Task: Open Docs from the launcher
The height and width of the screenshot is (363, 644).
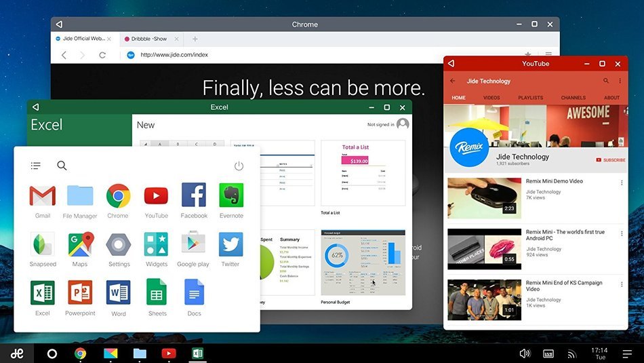Action: pyautogui.click(x=195, y=292)
